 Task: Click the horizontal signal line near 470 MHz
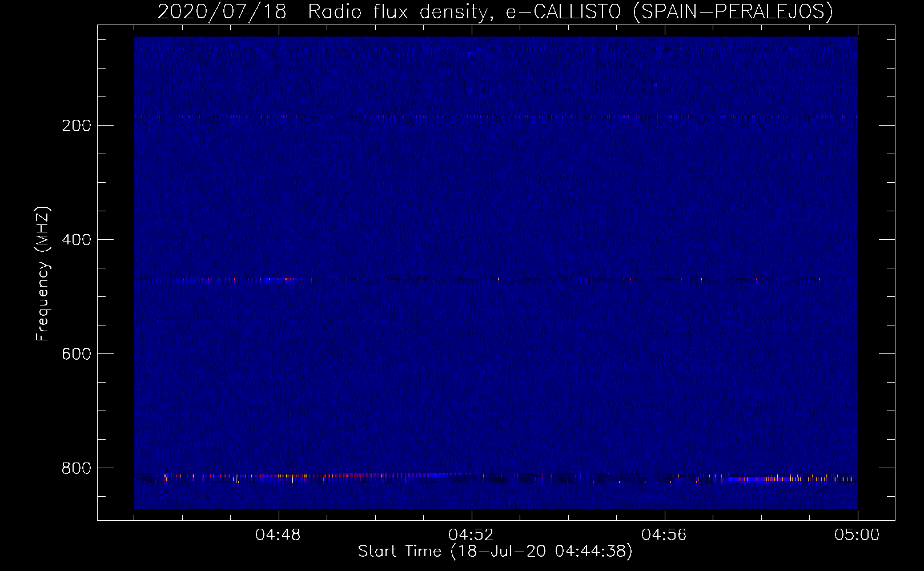(x=496, y=280)
